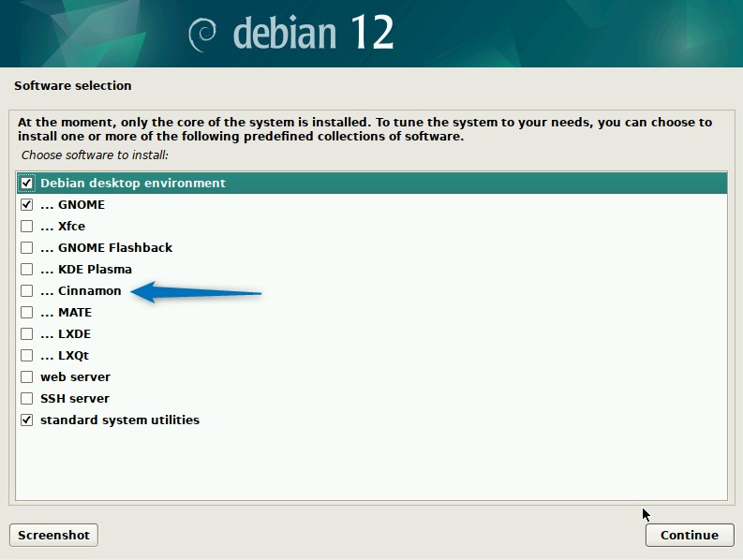Image resolution: width=743 pixels, height=560 pixels.
Task: Uncheck the Debian desktop environment checkbox
Action: pos(26,183)
